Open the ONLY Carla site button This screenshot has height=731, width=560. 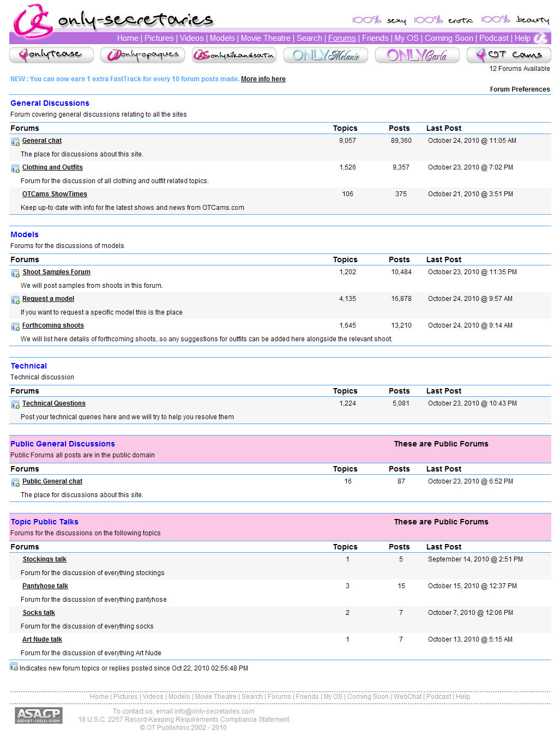tap(417, 55)
